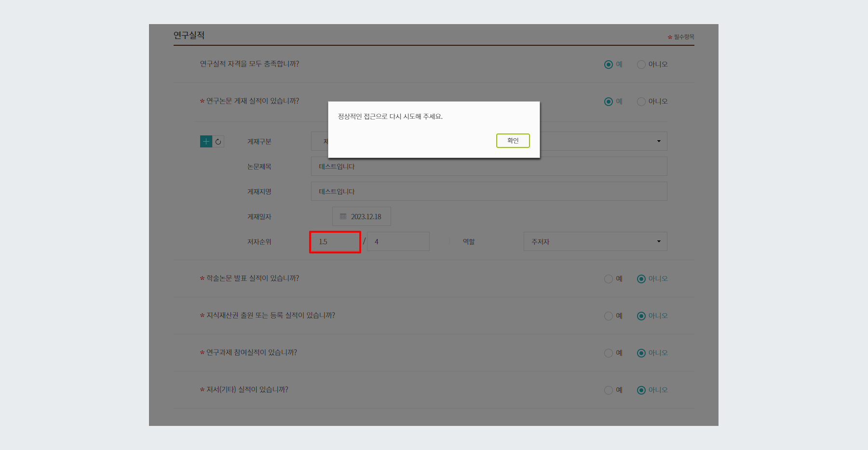Click the 저자순위 field containing 1.5

click(335, 242)
